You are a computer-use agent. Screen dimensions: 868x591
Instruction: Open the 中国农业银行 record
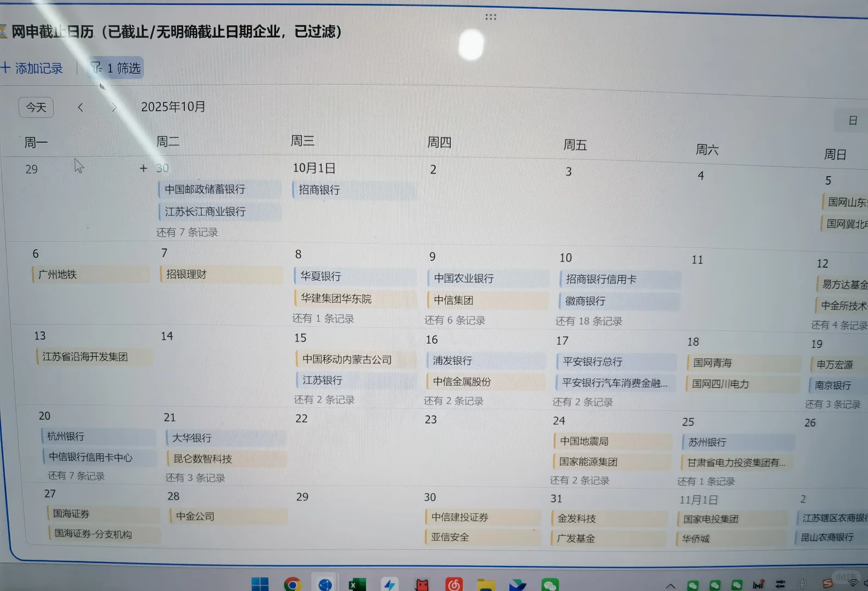coord(488,278)
